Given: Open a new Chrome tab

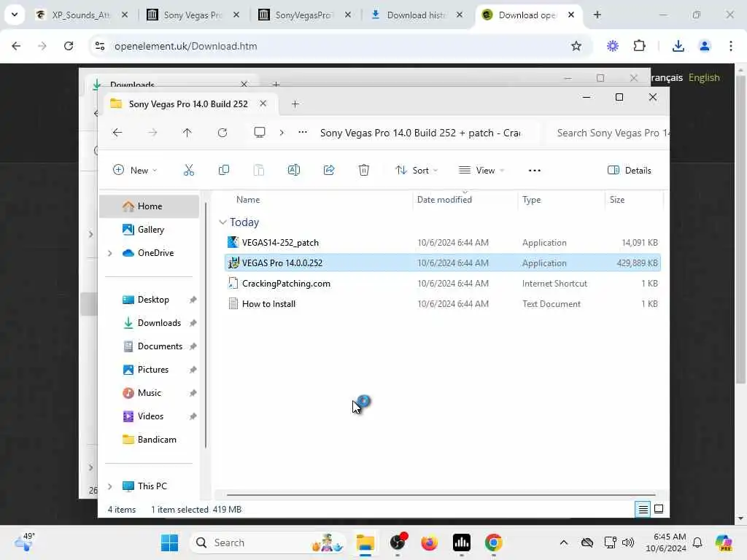Looking at the screenshot, I should (597, 15).
